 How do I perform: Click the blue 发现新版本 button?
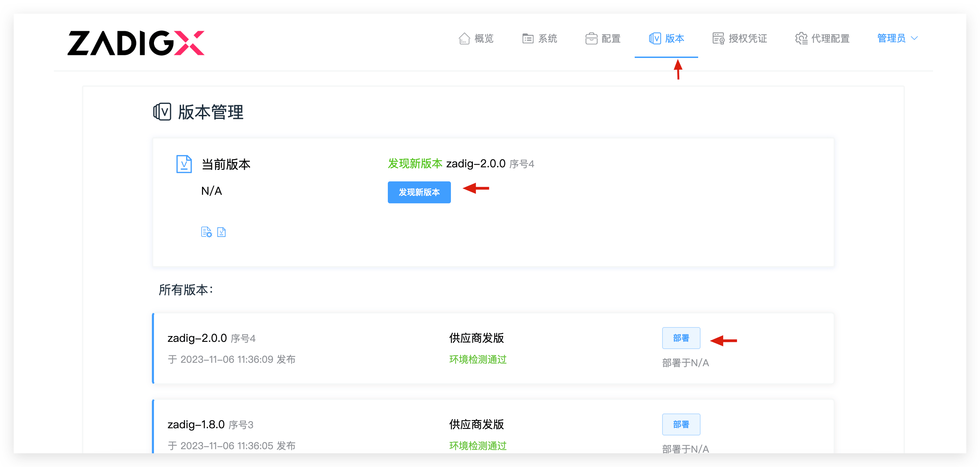coord(419,192)
